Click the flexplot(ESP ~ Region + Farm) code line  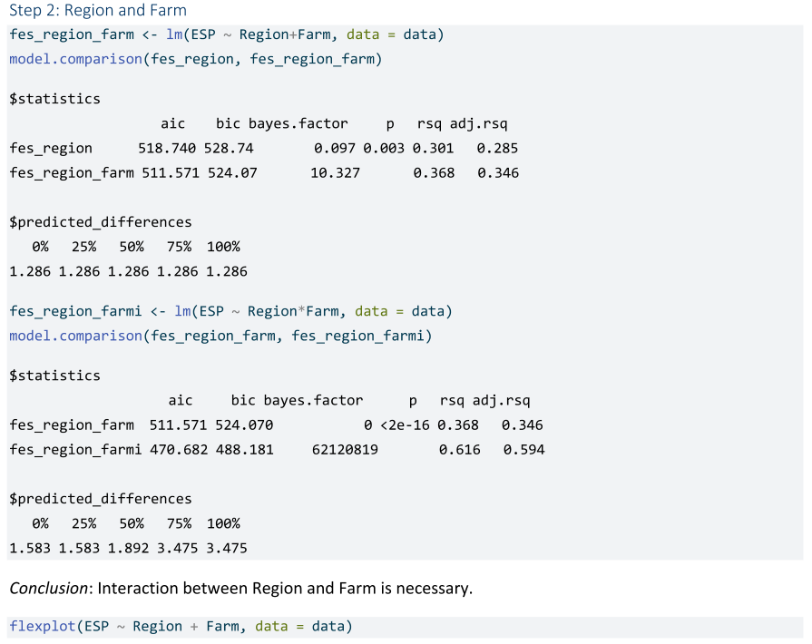point(181,627)
